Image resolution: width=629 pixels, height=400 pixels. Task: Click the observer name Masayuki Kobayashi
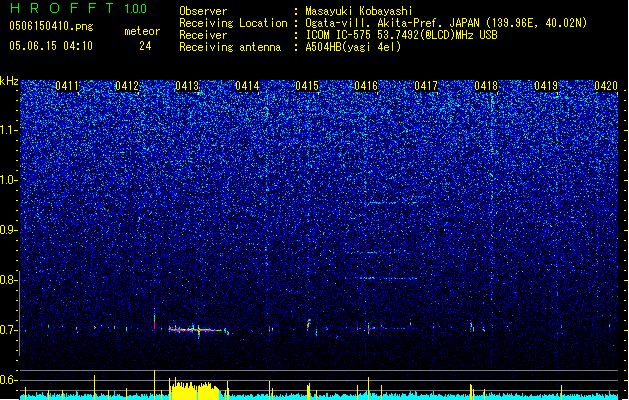pos(359,11)
